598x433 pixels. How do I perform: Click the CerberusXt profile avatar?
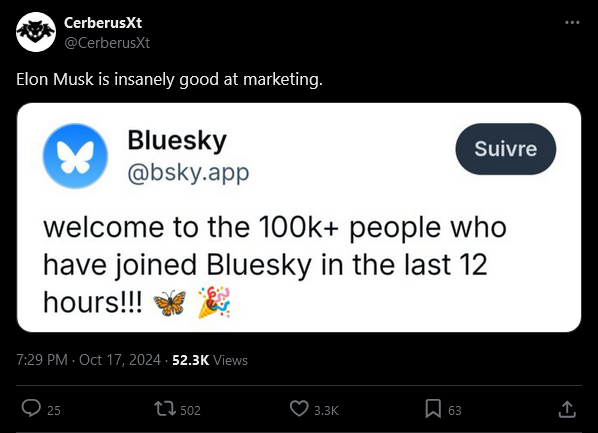coord(36,32)
